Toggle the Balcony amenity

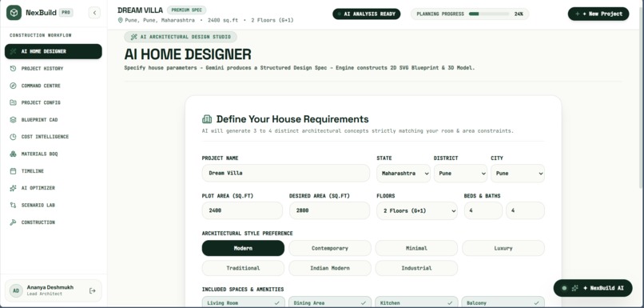[503, 302]
